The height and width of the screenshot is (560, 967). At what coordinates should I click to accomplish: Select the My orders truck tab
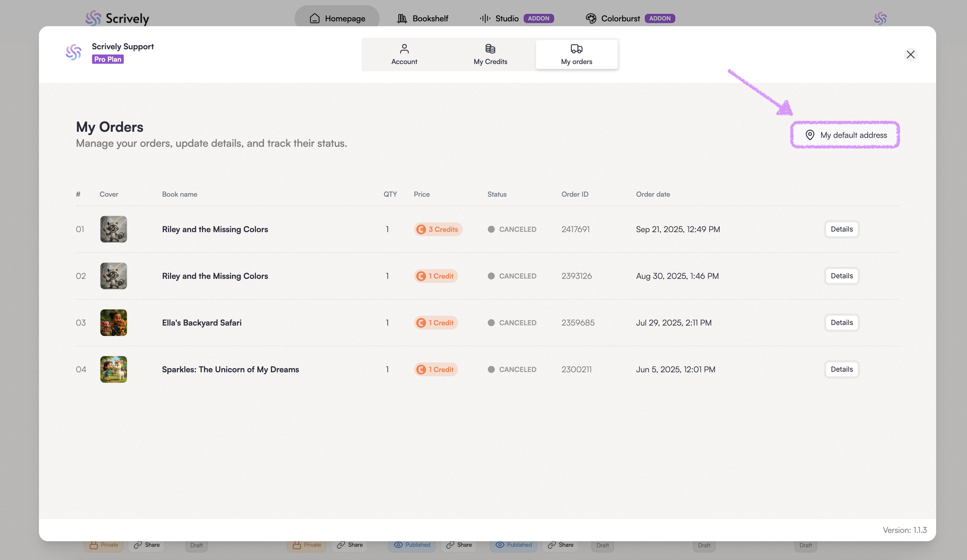576,55
